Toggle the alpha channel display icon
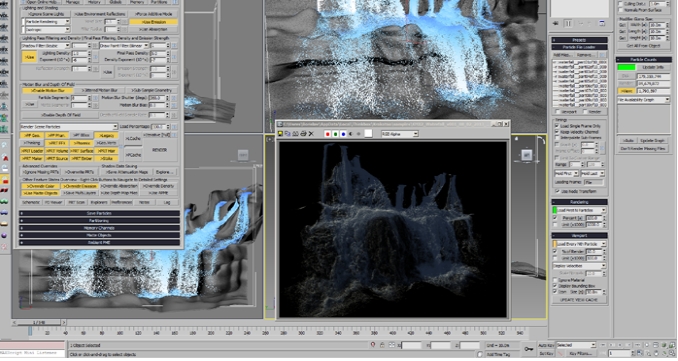Viewport: 678px width, 361px height. [x=351, y=134]
